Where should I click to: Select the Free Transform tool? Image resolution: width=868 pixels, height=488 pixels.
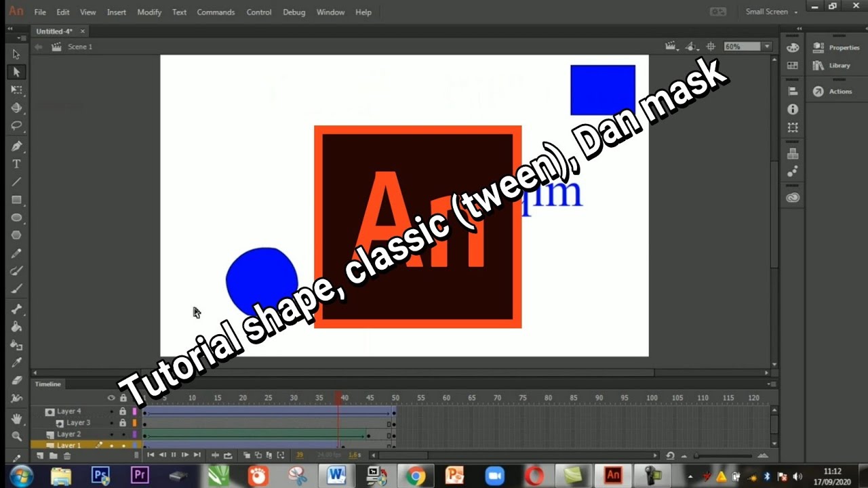pos(16,90)
